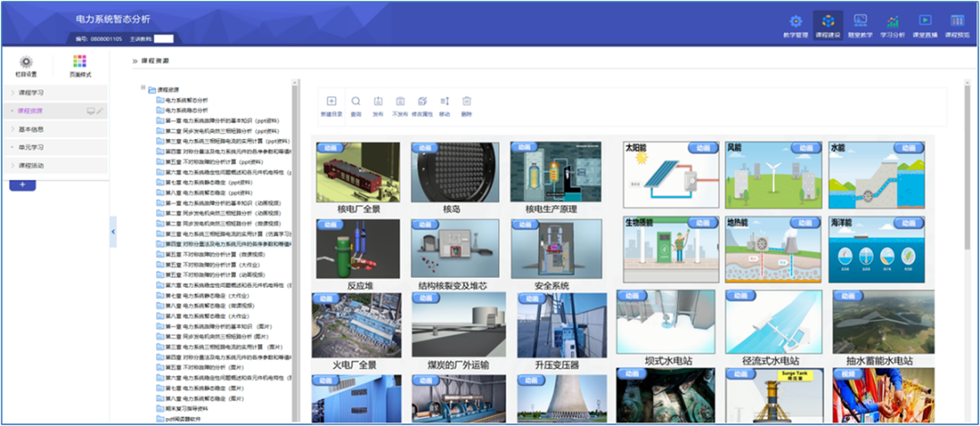Click the 查询 magnifier icon

coord(356,102)
